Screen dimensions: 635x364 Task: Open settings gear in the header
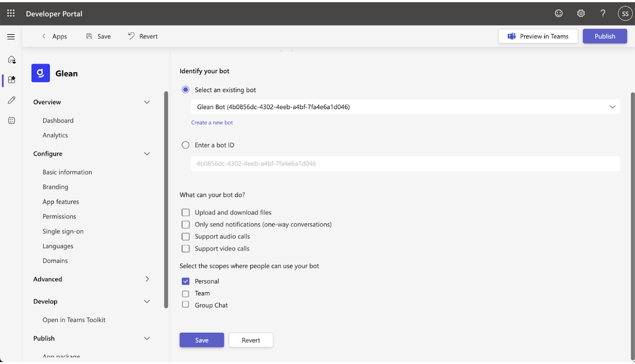click(581, 13)
